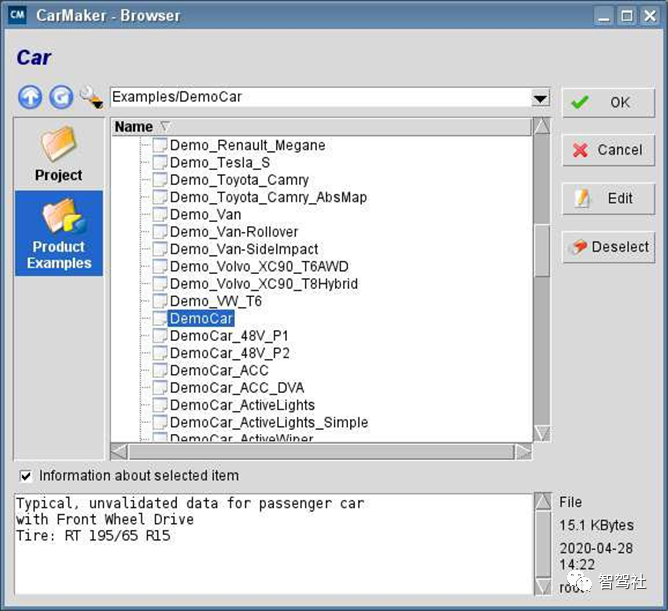Click file icon beside DemoCar_ActiveLights
The width and height of the screenshot is (668, 611).
pos(160,405)
